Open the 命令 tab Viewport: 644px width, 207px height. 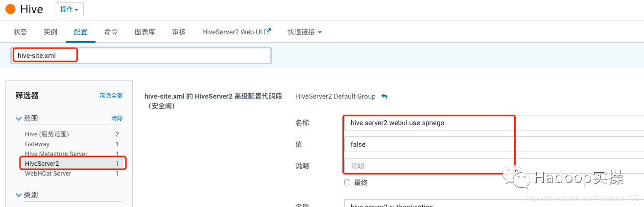[111, 32]
